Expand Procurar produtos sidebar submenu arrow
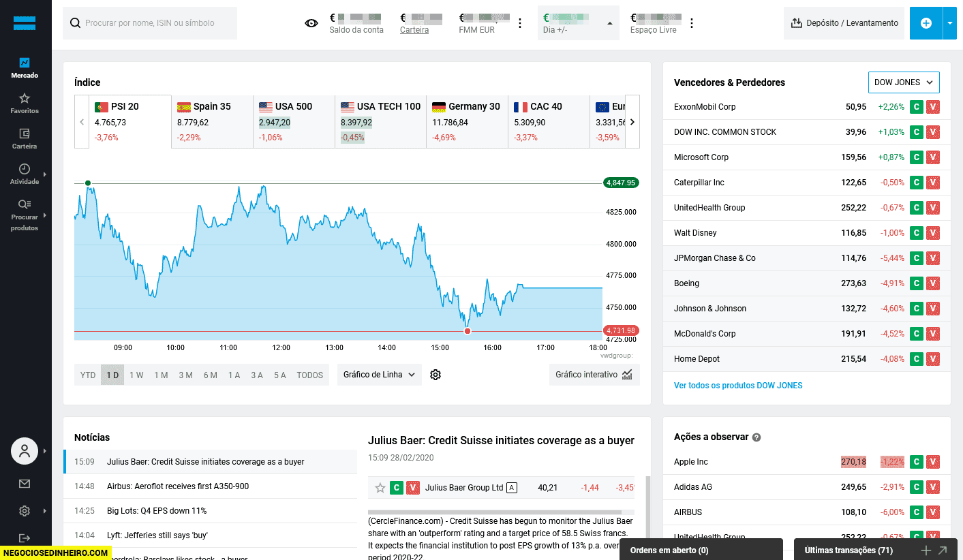Viewport: 963px width, 560px height. [x=45, y=215]
